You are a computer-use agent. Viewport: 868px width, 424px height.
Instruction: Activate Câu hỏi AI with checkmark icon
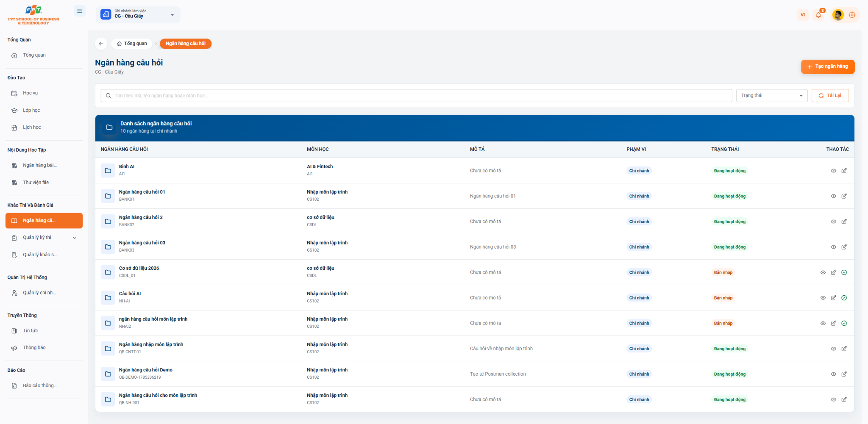(844, 298)
